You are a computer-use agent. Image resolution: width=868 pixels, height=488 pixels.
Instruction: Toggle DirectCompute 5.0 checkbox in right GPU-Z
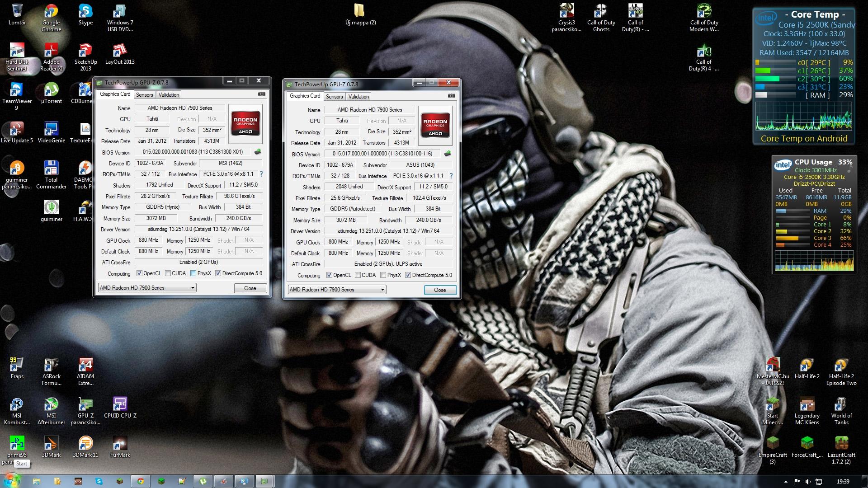[x=408, y=275]
